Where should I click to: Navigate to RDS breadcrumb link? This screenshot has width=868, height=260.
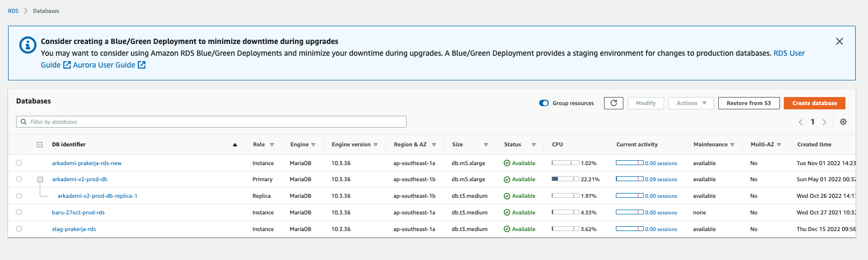tap(13, 11)
